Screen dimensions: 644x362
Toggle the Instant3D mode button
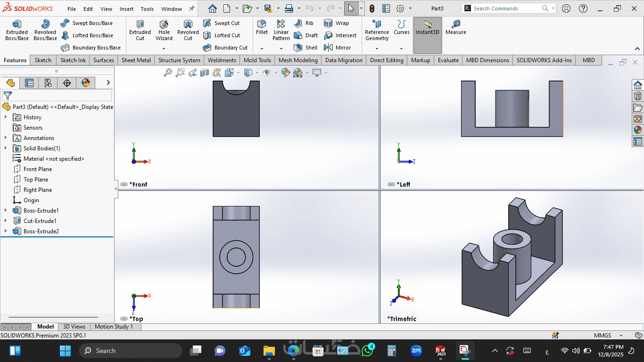pyautogui.click(x=427, y=28)
